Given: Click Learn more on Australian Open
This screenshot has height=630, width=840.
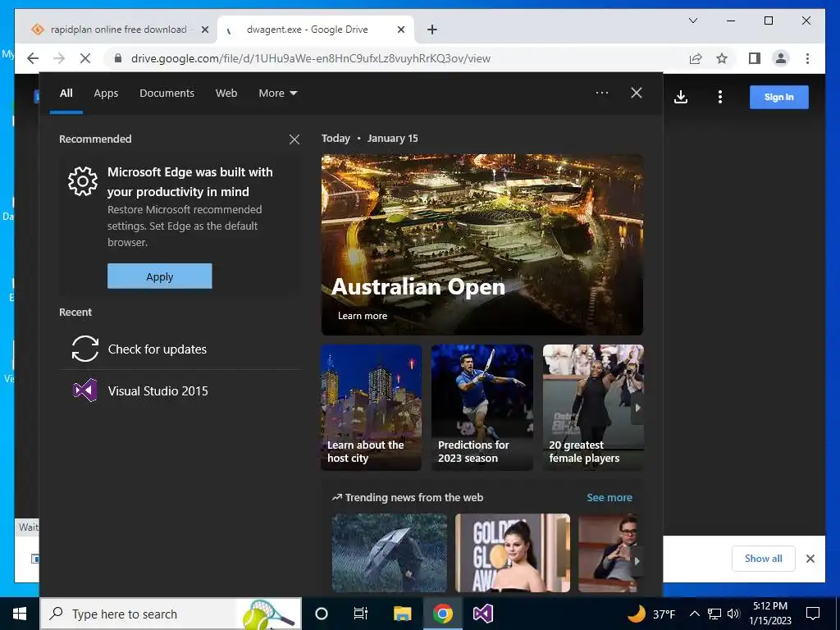Looking at the screenshot, I should [x=363, y=316].
